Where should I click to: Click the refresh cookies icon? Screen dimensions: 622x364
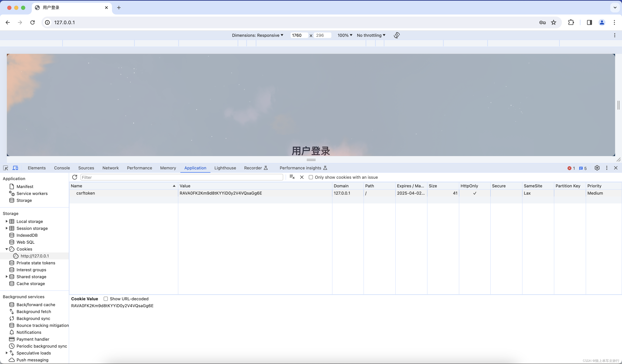pyautogui.click(x=74, y=177)
